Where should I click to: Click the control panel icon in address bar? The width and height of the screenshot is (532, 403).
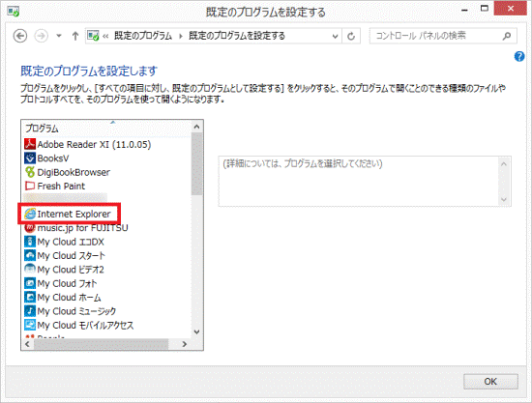point(93,36)
